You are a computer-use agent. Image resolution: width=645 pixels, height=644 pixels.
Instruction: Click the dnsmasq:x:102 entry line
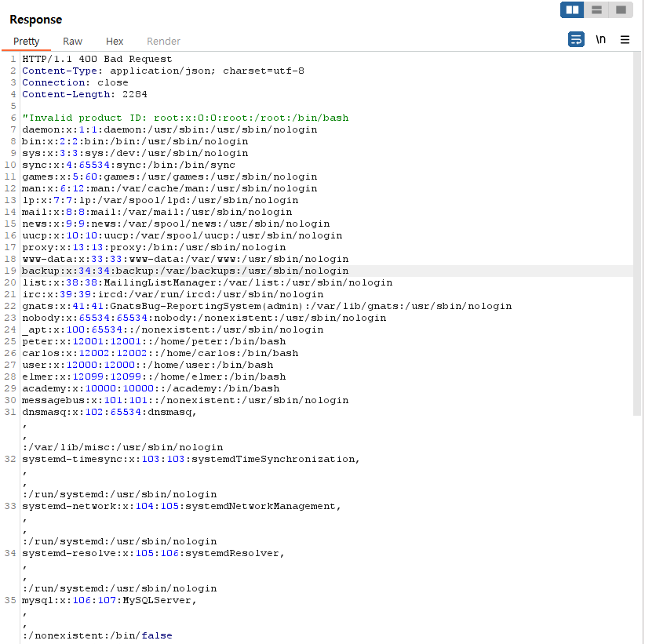click(109, 413)
